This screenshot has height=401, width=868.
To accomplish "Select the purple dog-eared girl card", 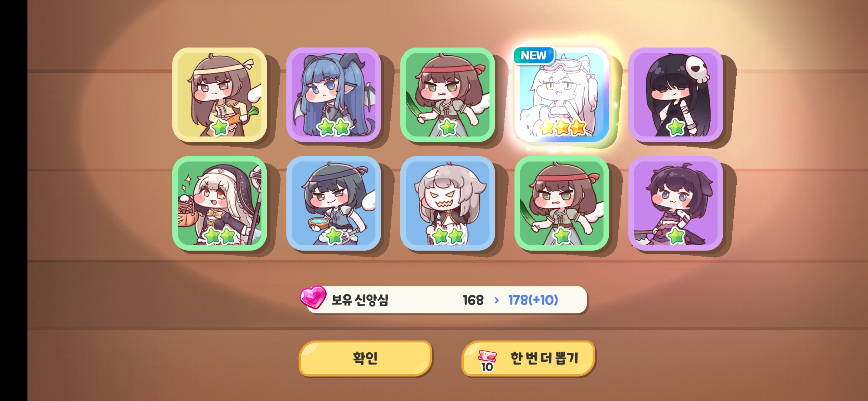I will (x=675, y=203).
